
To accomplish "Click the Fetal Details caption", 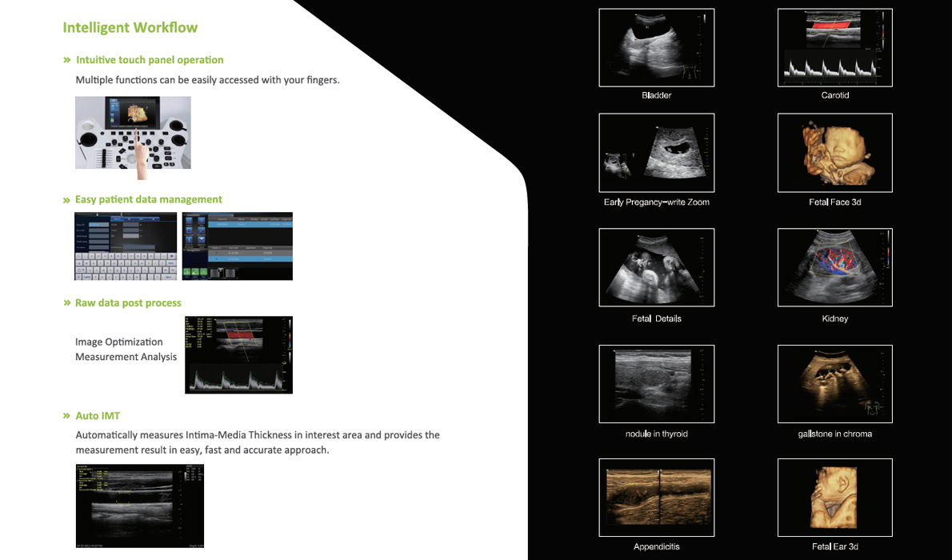I will click(x=656, y=318).
